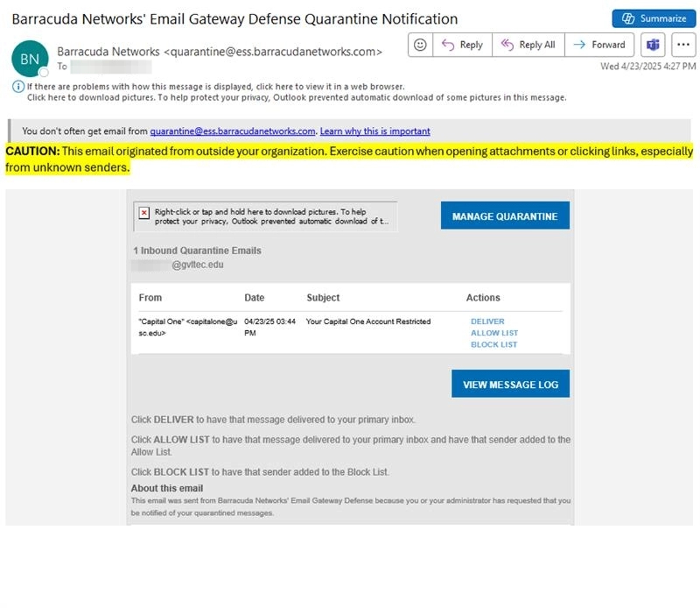Click the yellow CAUTION warning text
Image resolution: width=700 pixels, height=608 pixels.
[x=349, y=159]
